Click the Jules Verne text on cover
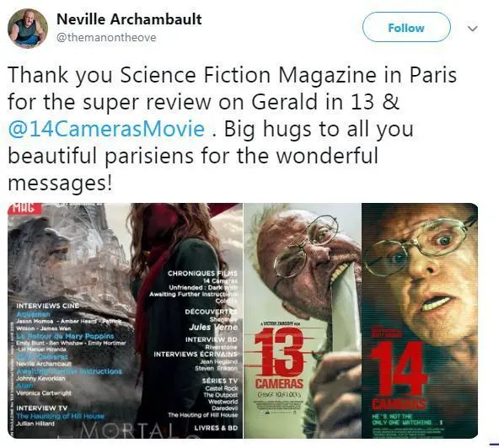 pyautogui.click(x=213, y=327)
